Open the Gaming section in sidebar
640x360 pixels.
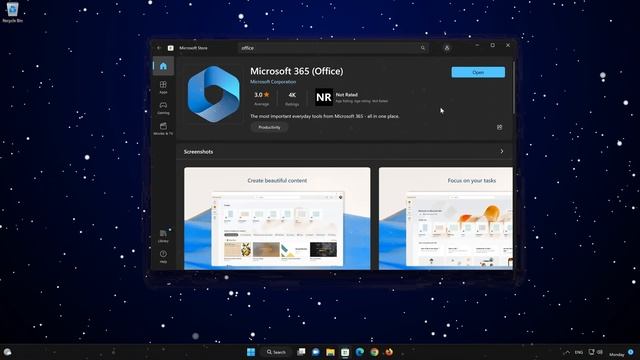163,108
